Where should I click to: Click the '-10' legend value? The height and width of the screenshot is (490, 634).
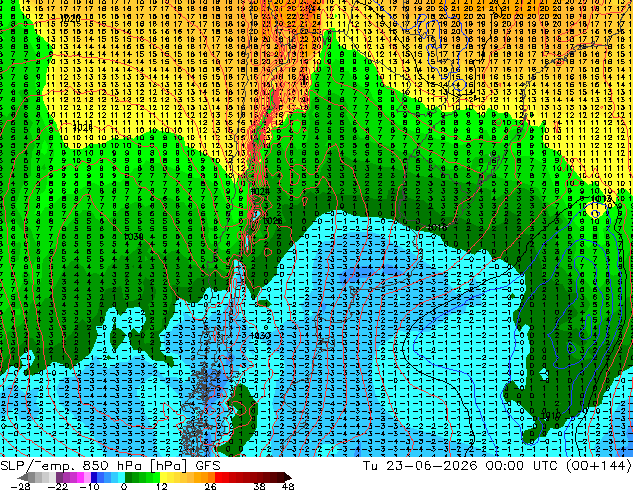89,486
